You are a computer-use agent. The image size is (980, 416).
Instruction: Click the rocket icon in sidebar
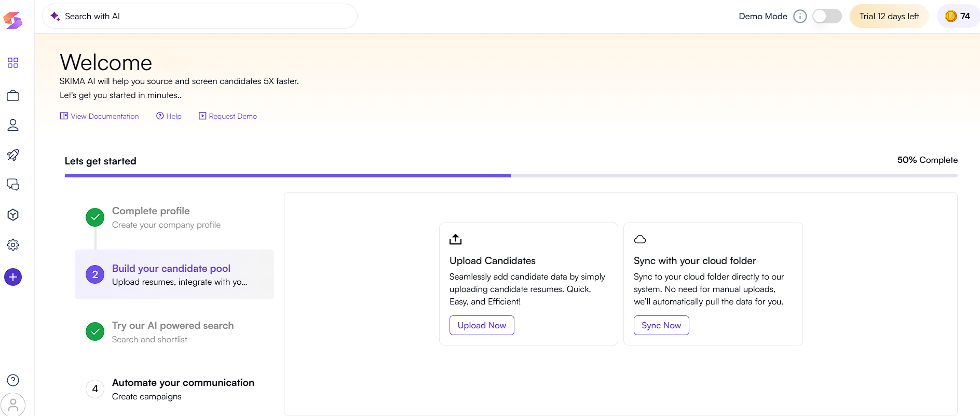(x=13, y=155)
